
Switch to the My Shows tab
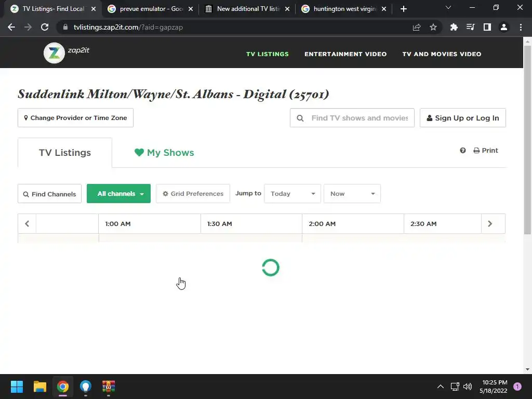point(164,153)
